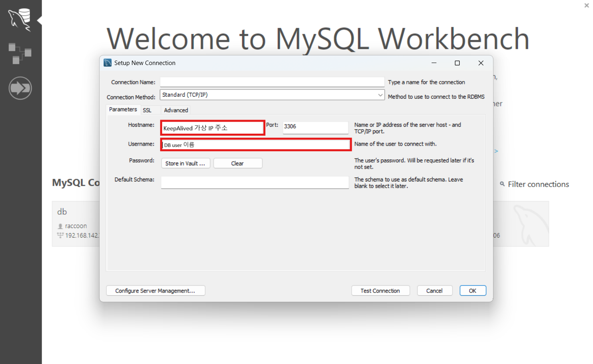Confirm with the OK button
Image resolution: width=593 pixels, height=364 pixels.
point(473,291)
